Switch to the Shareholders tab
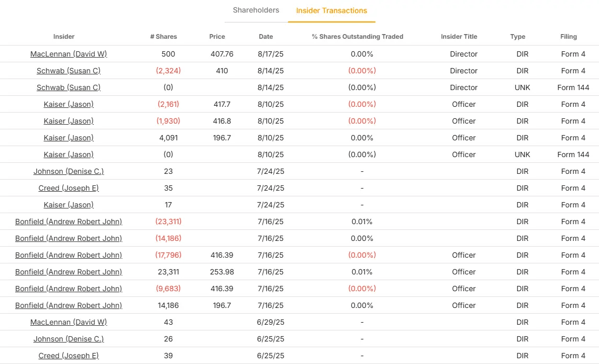This screenshot has width=599, height=364. coord(256,10)
